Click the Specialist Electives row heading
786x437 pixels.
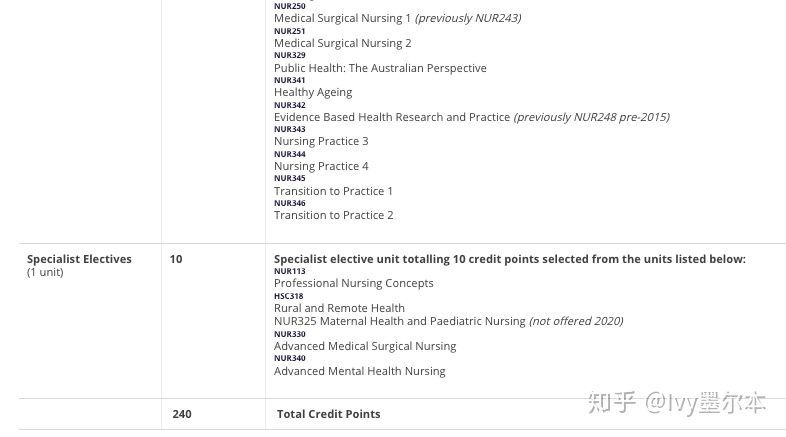(x=79, y=260)
